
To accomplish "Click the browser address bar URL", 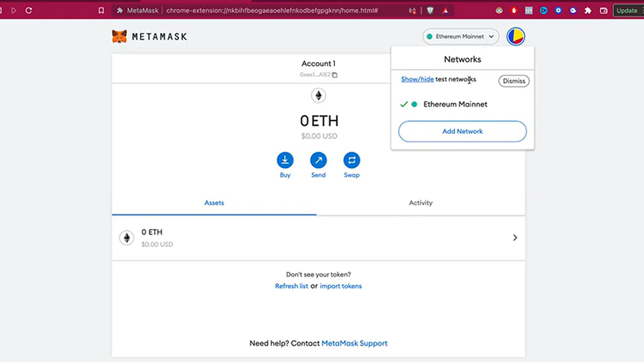I will [272, 10].
